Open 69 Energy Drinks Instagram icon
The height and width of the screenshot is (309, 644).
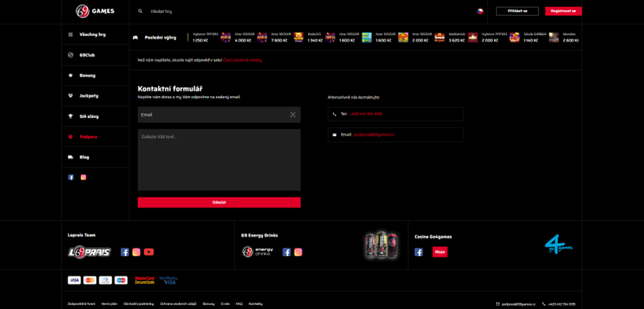pyautogui.click(x=298, y=252)
